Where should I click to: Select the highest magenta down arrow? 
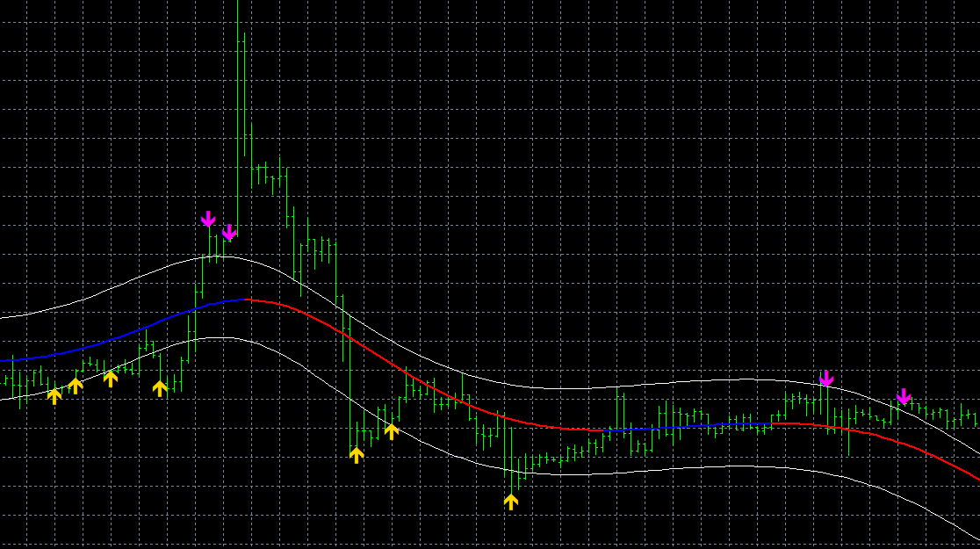pyautogui.click(x=208, y=220)
